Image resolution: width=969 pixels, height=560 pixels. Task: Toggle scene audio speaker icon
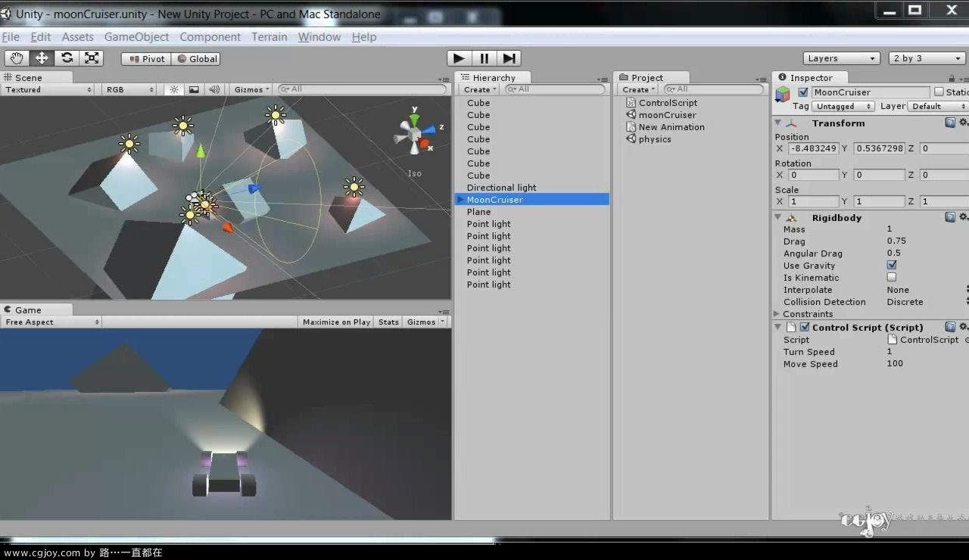214,89
